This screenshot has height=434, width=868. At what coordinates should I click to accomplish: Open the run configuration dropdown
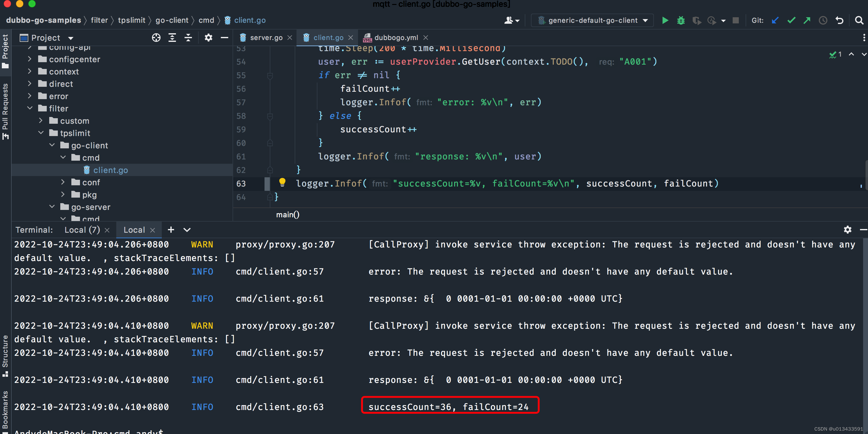point(593,20)
